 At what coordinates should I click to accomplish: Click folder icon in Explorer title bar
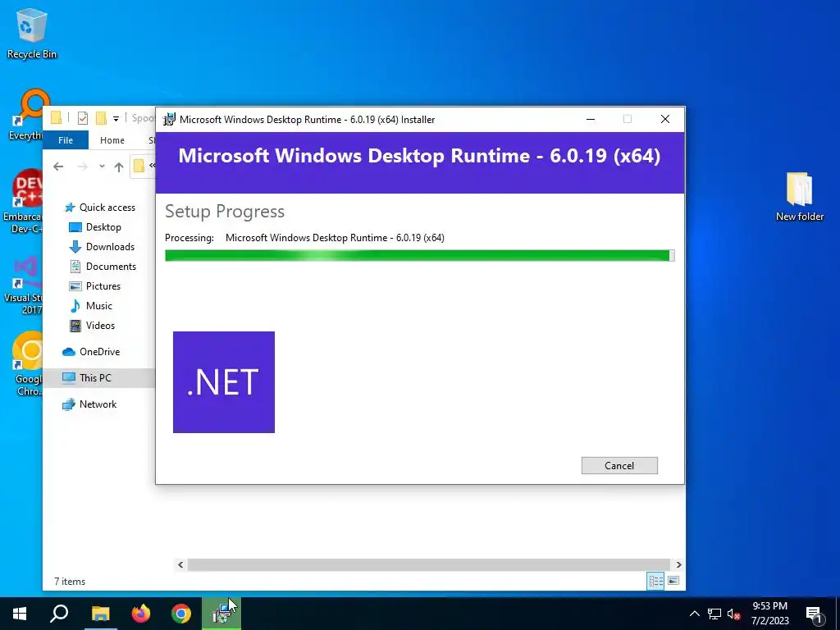click(x=57, y=117)
